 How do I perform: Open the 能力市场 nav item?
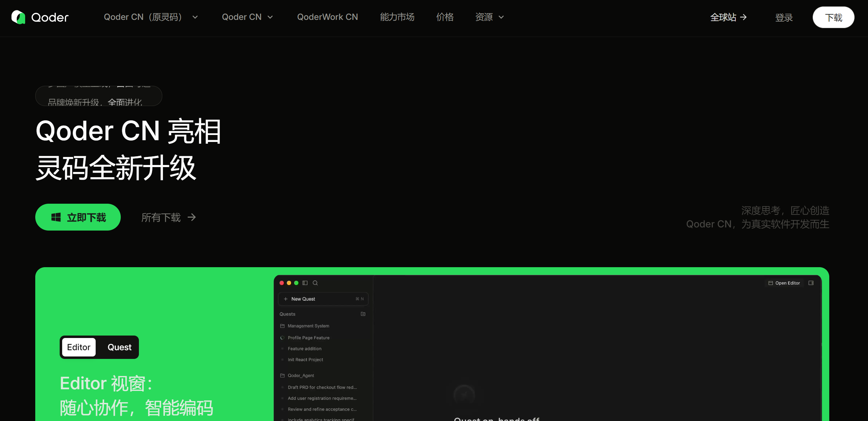click(397, 17)
